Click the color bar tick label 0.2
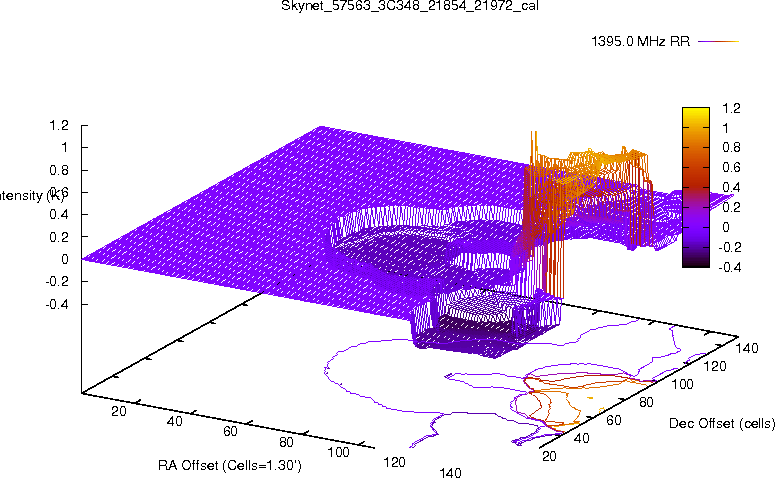 [731, 208]
